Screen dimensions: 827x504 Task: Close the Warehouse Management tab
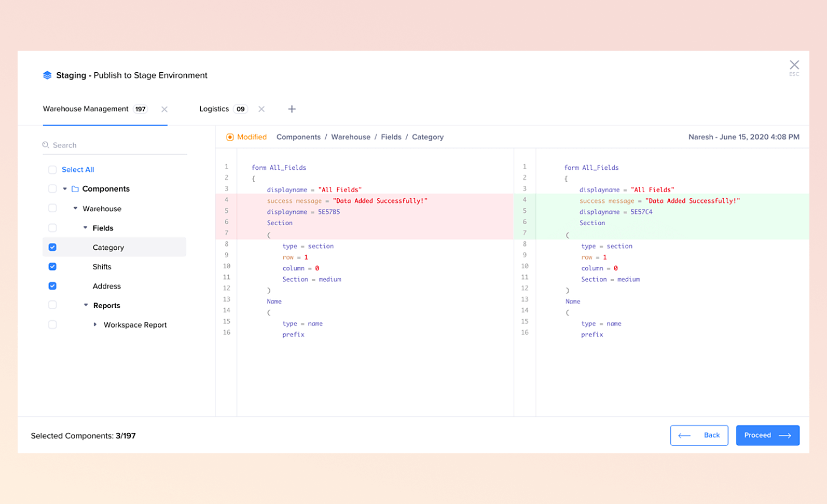165,109
